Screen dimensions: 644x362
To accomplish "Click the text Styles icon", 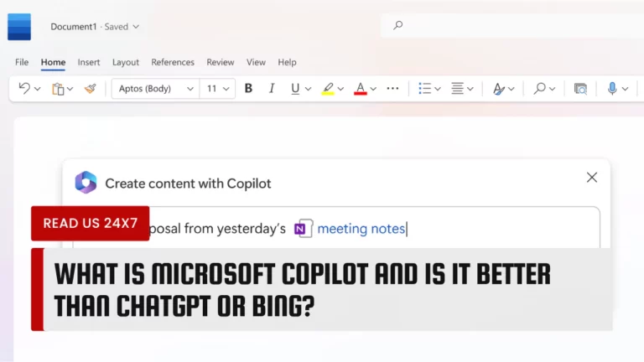I will (498, 89).
